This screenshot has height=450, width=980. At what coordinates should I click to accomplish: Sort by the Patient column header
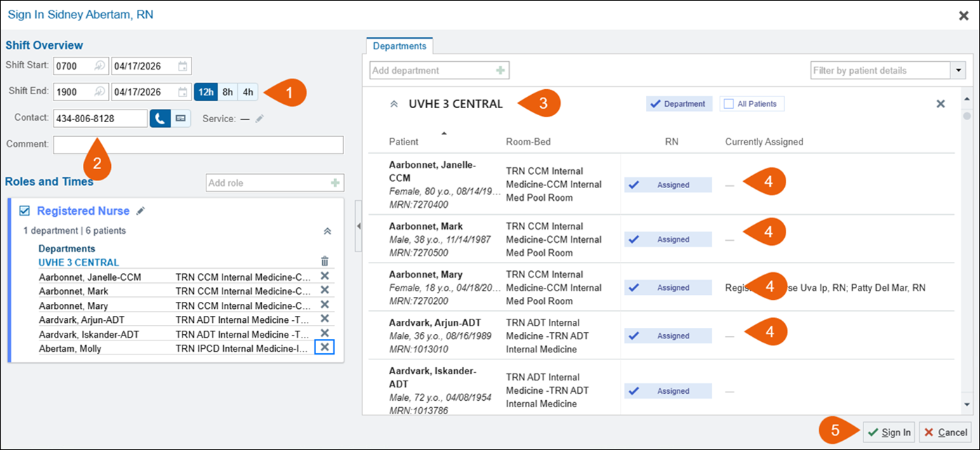[404, 142]
